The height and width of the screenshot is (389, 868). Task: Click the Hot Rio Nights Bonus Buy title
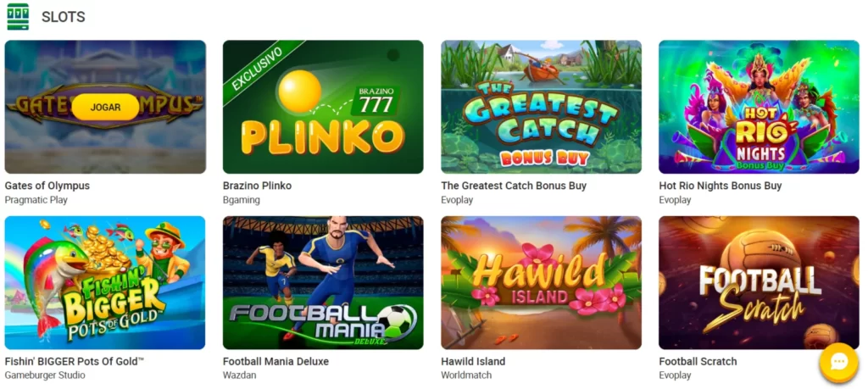pos(721,186)
